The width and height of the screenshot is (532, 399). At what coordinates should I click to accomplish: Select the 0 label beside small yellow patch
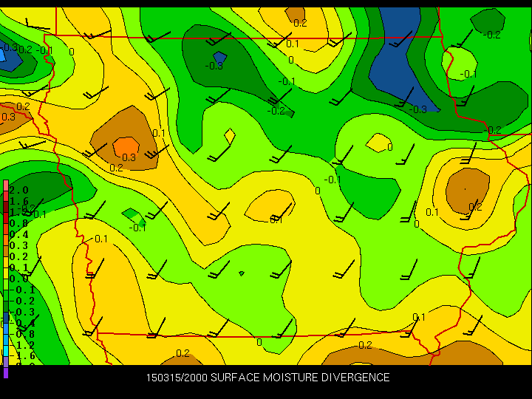[390, 147]
